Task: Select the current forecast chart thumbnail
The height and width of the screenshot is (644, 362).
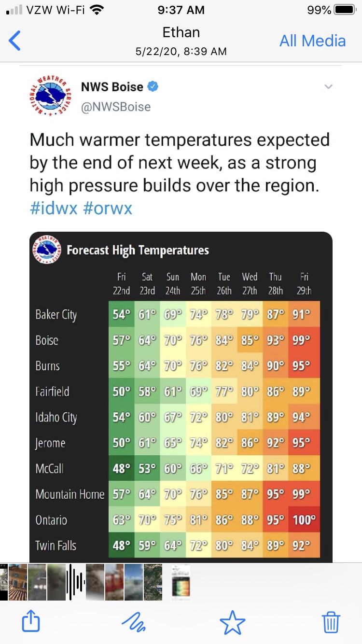Action: tap(181, 582)
